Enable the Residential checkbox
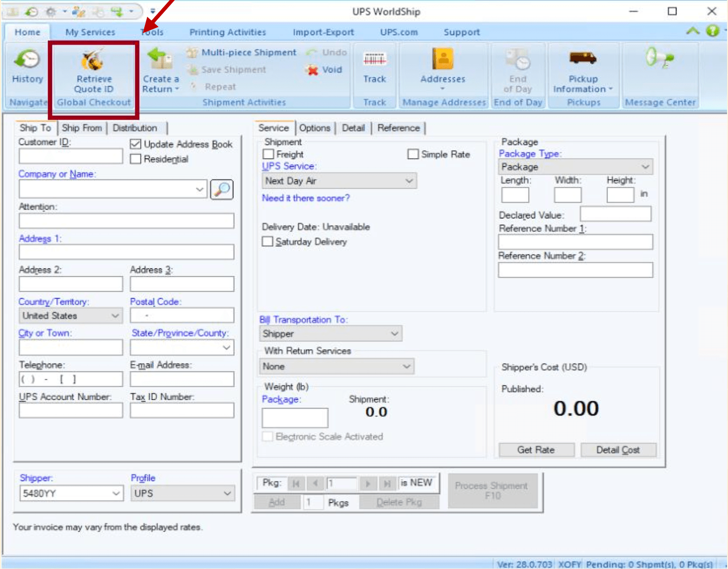The image size is (728, 569). click(x=136, y=159)
